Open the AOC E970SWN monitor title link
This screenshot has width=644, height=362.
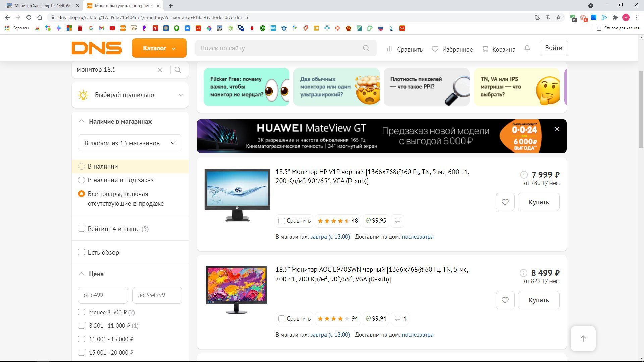pyautogui.click(x=372, y=274)
